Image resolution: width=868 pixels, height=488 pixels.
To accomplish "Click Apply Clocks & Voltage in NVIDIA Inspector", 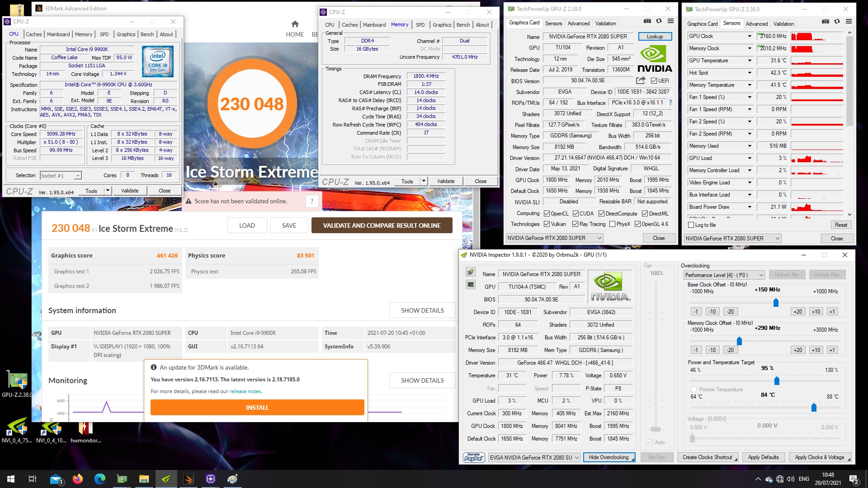I will (820, 457).
